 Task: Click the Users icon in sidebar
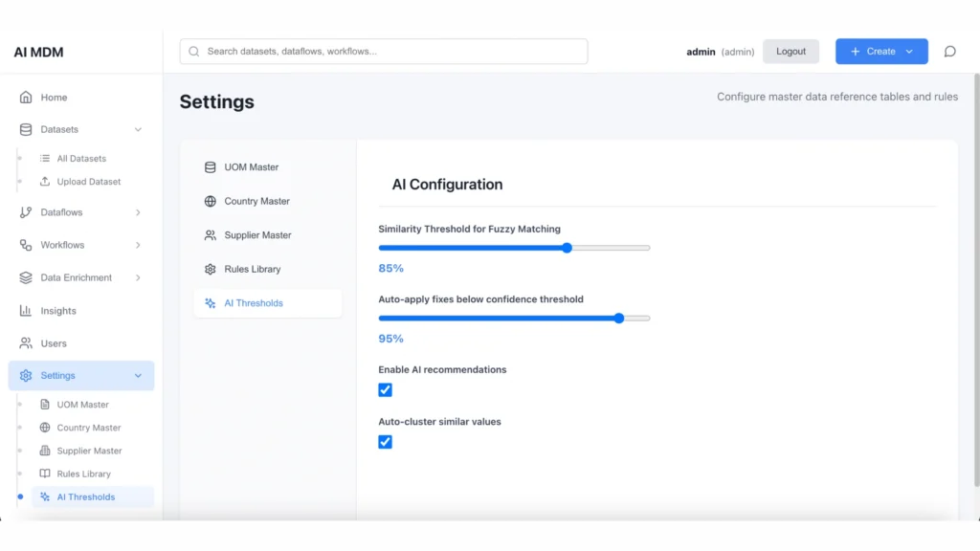point(26,343)
